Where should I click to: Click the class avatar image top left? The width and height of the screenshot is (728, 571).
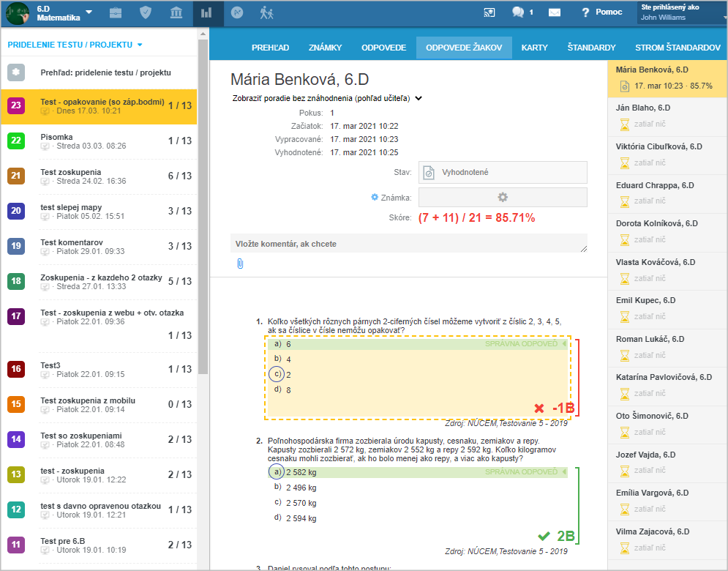[18, 13]
